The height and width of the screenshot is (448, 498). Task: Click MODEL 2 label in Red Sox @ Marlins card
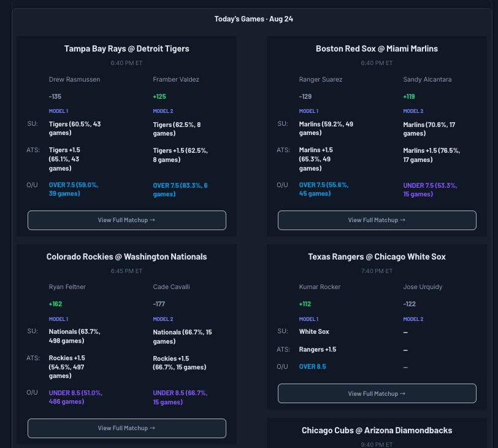click(x=413, y=111)
